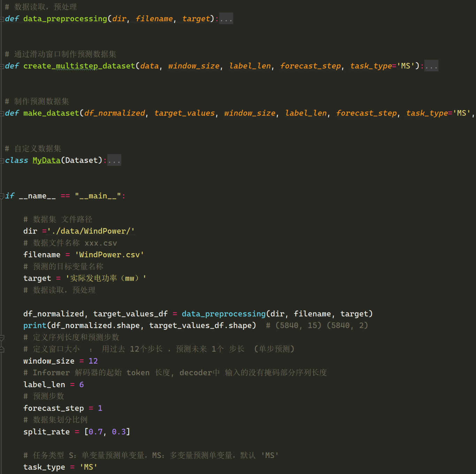Collapse the if __name__ main block
476x474 pixels.
(x=2, y=196)
